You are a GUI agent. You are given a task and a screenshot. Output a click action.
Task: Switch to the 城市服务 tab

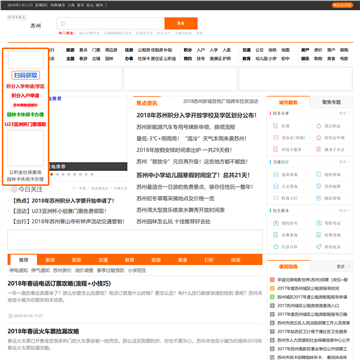pyautogui.click(x=288, y=102)
